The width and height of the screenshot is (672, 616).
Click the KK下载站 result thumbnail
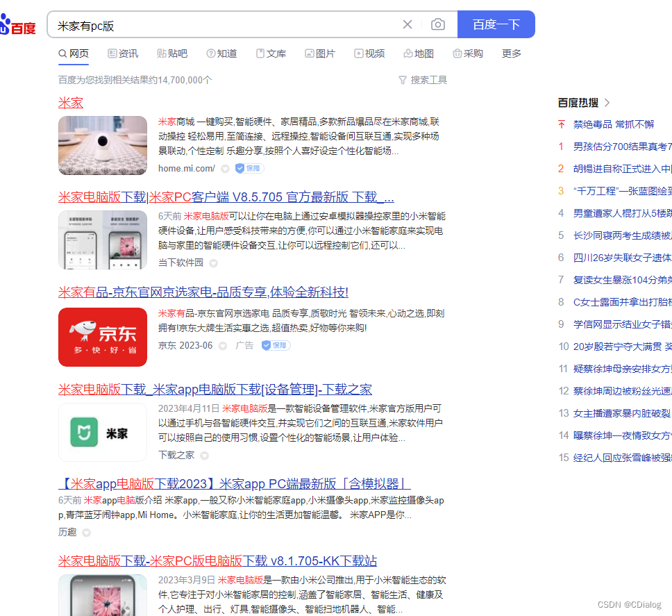(103, 595)
